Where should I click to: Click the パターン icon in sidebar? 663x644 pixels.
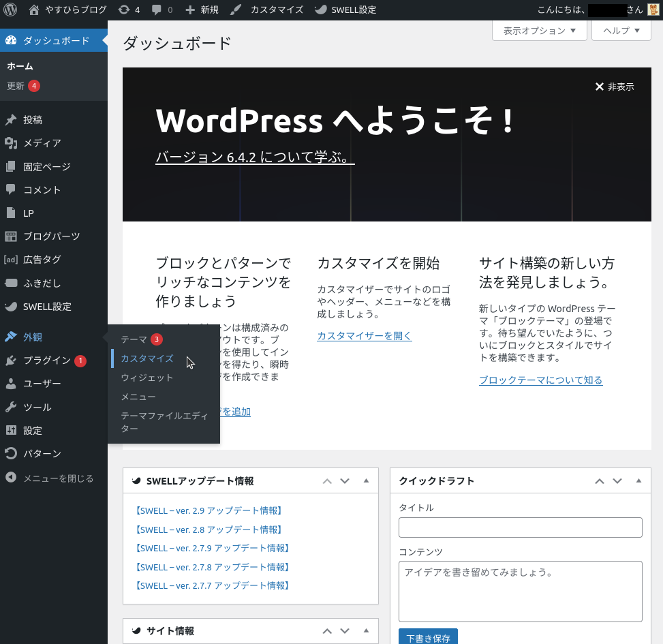click(11, 453)
